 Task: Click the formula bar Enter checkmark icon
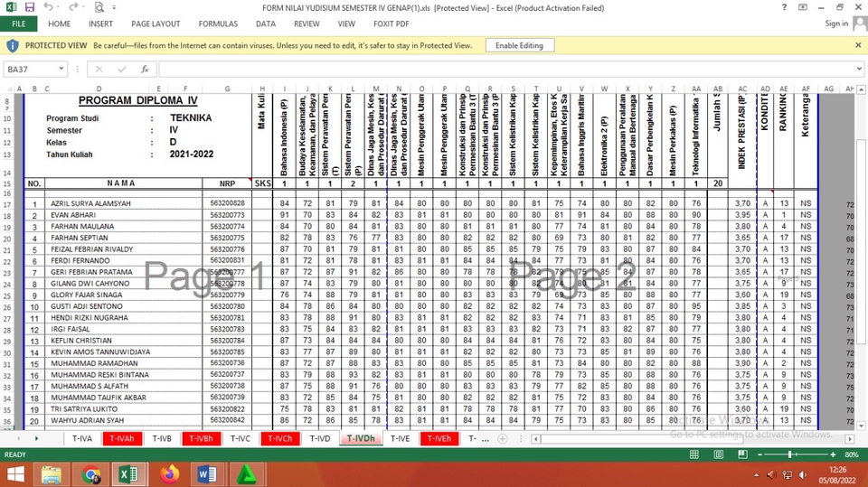[122, 70]
